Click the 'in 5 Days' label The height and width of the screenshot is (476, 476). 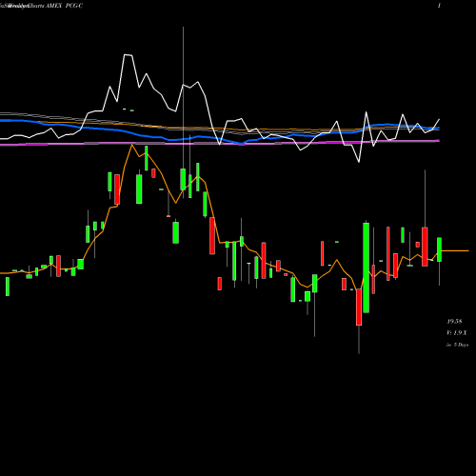[457, 345]
